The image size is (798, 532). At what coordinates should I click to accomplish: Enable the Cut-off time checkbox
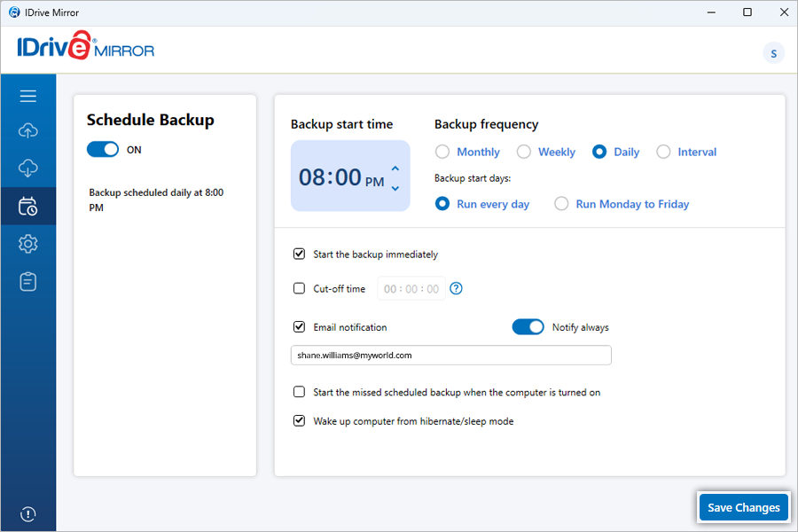pyautogui.click(x=299, y=289)
